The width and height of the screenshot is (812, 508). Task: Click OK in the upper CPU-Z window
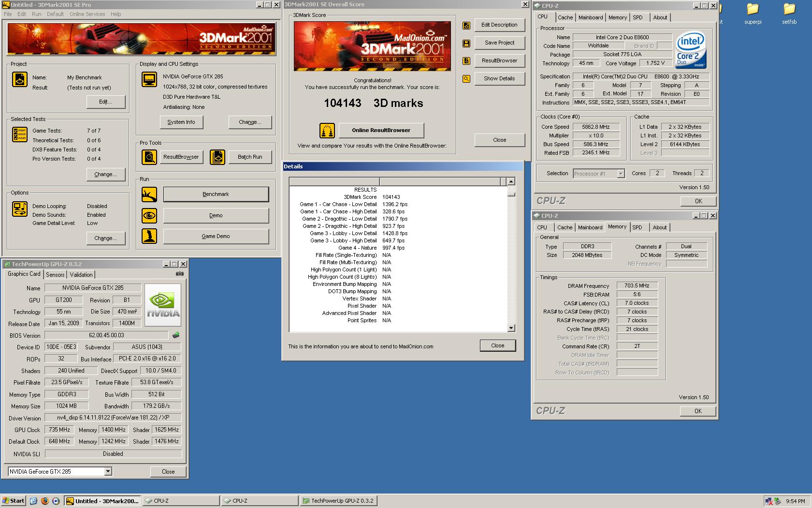coord(698,201)
